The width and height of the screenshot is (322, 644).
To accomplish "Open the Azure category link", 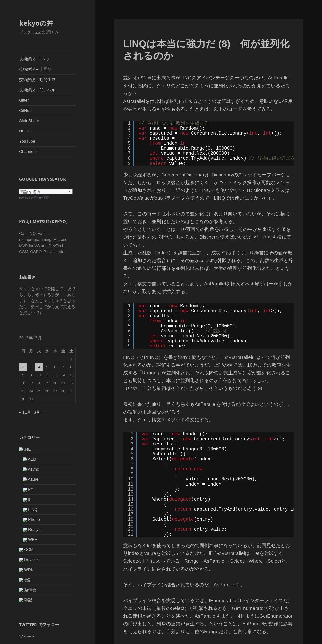I will (33, 479).
